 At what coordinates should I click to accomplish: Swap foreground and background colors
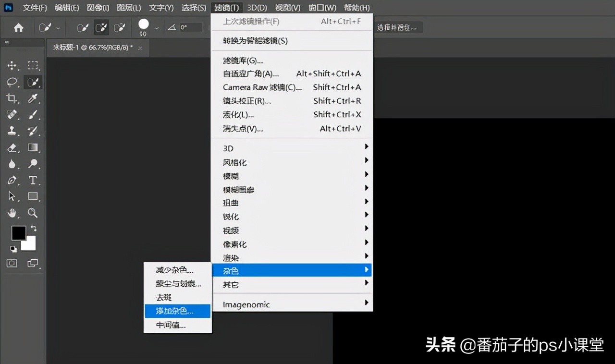[33, 229]
